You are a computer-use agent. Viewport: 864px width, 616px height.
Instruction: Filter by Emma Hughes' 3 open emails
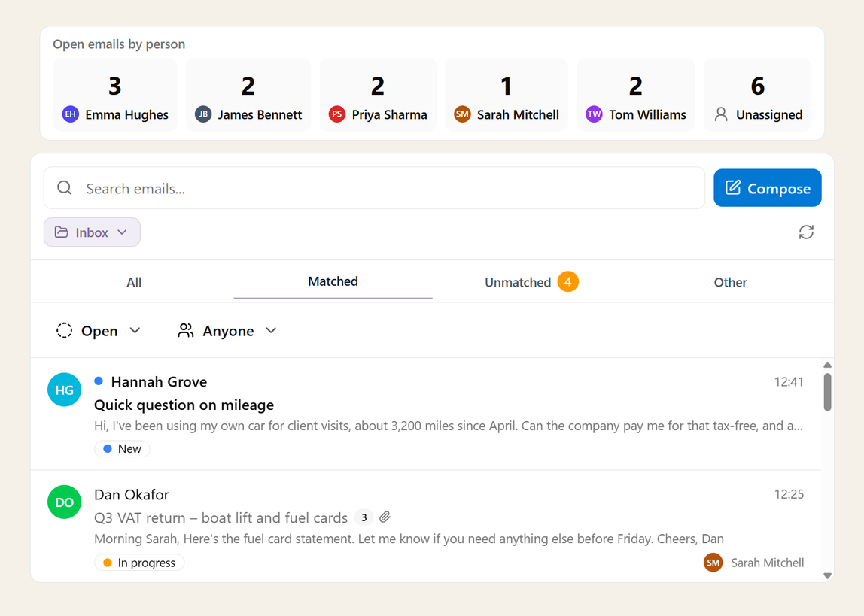click(x=115, y=95)
